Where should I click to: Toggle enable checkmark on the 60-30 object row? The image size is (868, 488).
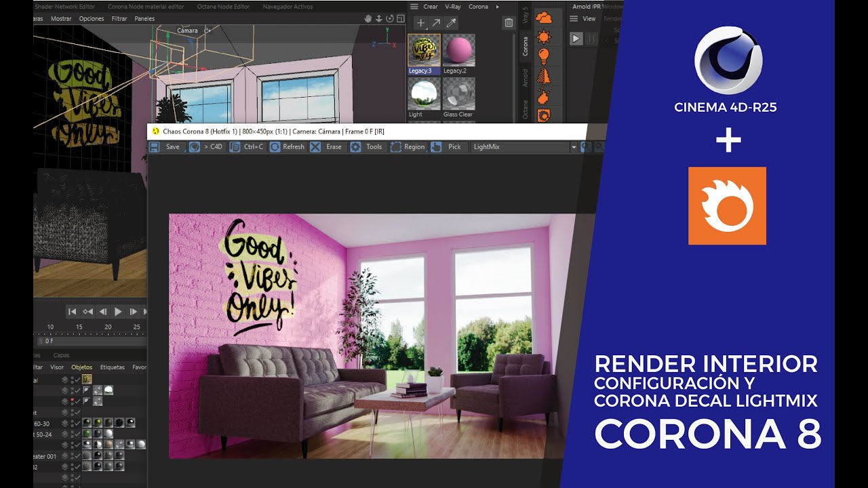click(x=77, y=423)
